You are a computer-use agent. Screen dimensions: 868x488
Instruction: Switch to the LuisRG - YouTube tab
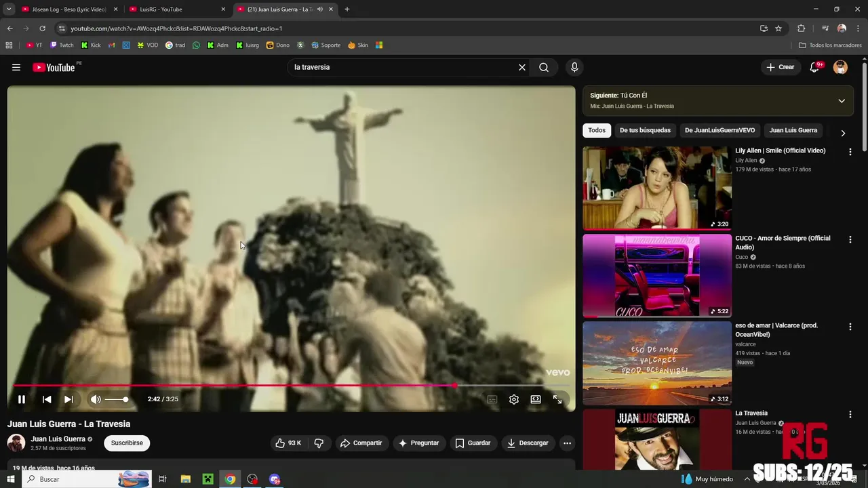click(x=176, y=9)
